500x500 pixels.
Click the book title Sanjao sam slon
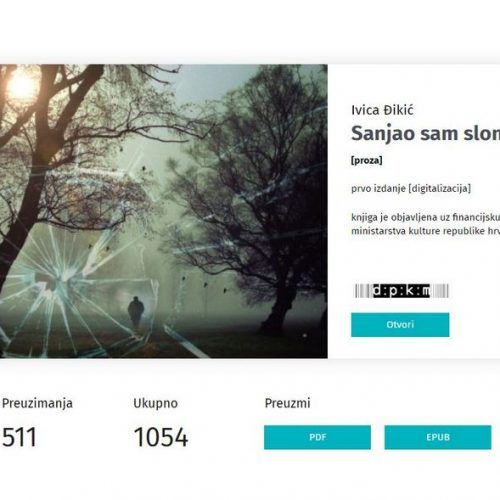point(426,133)
